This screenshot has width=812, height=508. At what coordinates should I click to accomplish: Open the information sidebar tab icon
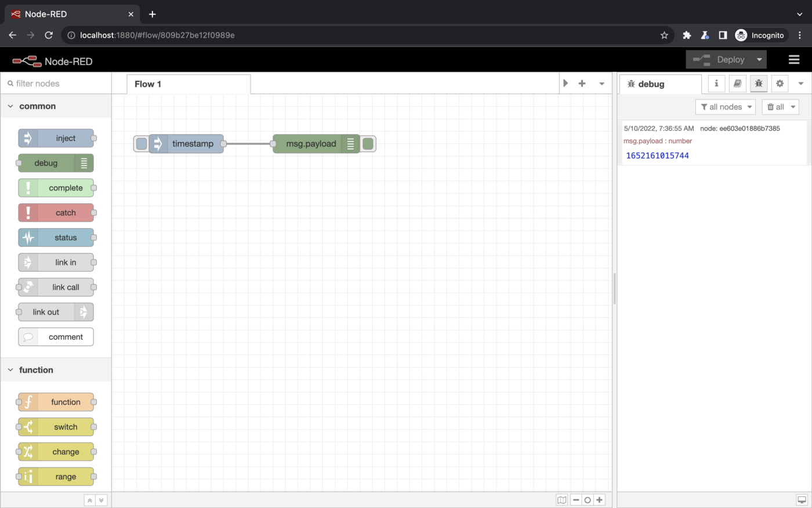(716, 84)
